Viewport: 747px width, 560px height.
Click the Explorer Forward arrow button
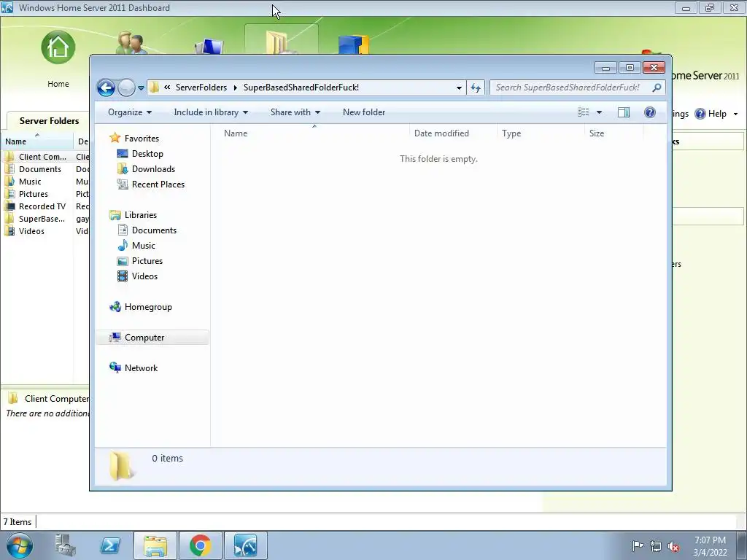(x=126, y=87)
